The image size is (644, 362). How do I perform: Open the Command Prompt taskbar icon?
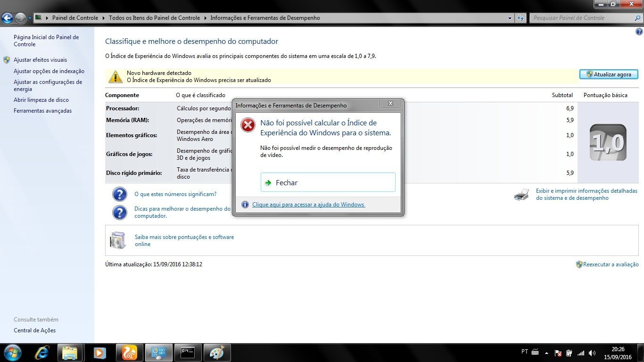pos(188,353)
